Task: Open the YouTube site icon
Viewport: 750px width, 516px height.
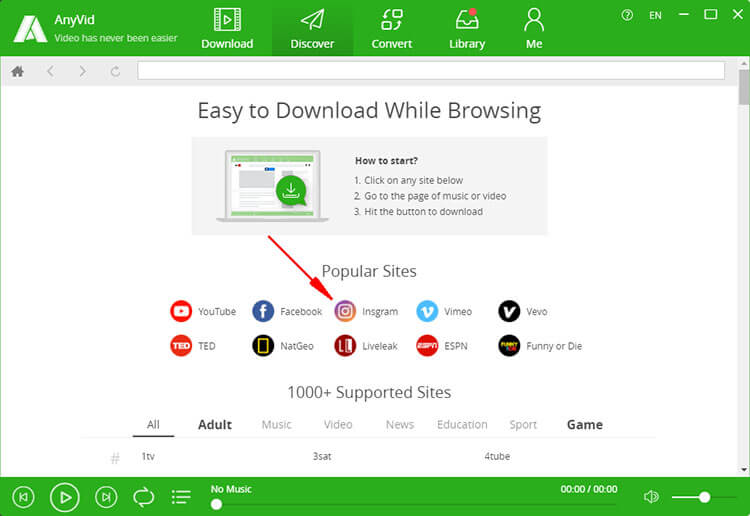Action: point(181,311)
